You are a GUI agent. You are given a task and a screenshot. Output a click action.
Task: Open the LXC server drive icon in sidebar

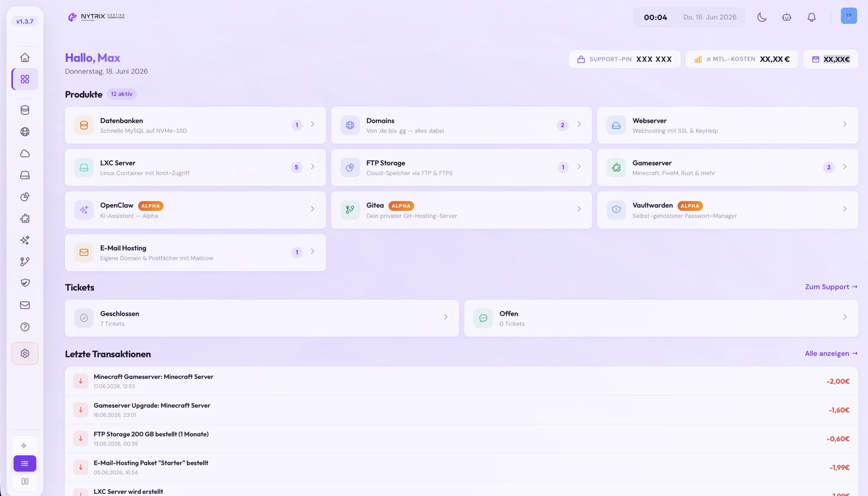point(25,175)
